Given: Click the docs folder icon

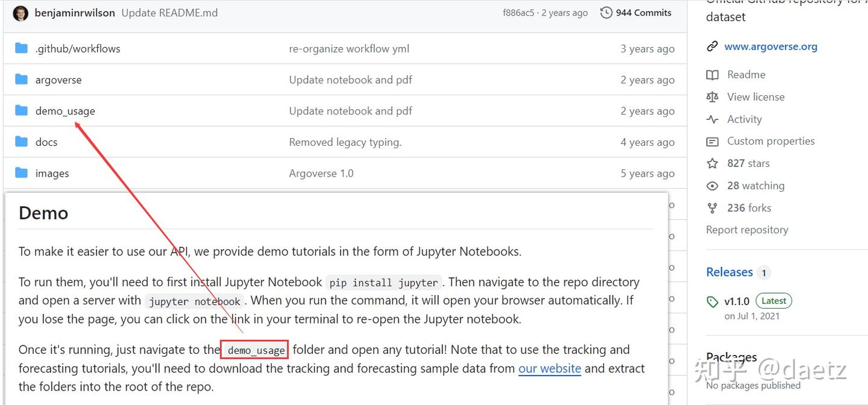Looking at the screenshot, I should (22, 142).
